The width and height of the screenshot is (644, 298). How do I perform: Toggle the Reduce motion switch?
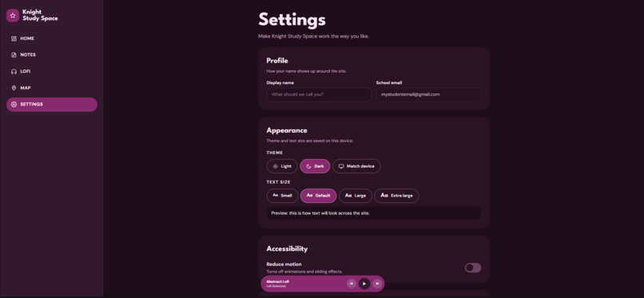(x=473, y=268)
